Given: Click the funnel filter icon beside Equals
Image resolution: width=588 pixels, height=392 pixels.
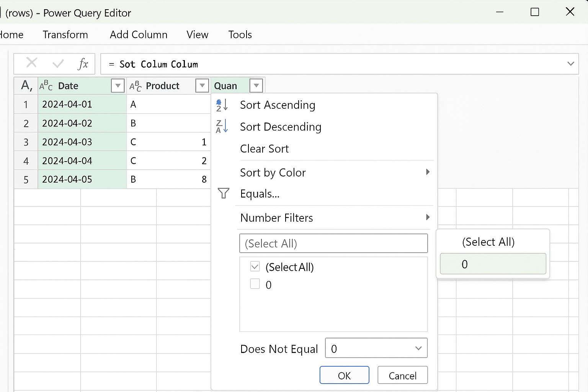Looking at the screenshot, I should coord(224,193).
